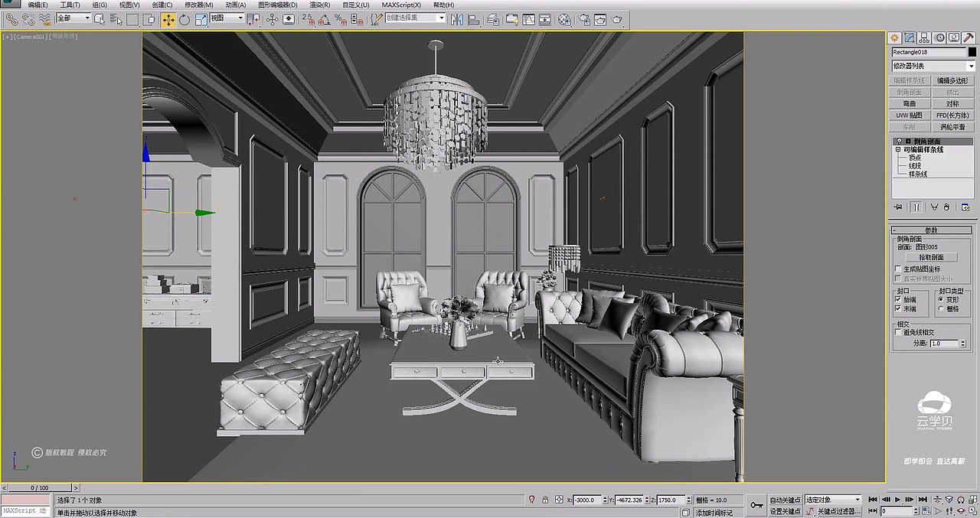Switch to the Create panel tab
Image resolution: width=980 pixels, height=518 pixels.
pos(894,37)
